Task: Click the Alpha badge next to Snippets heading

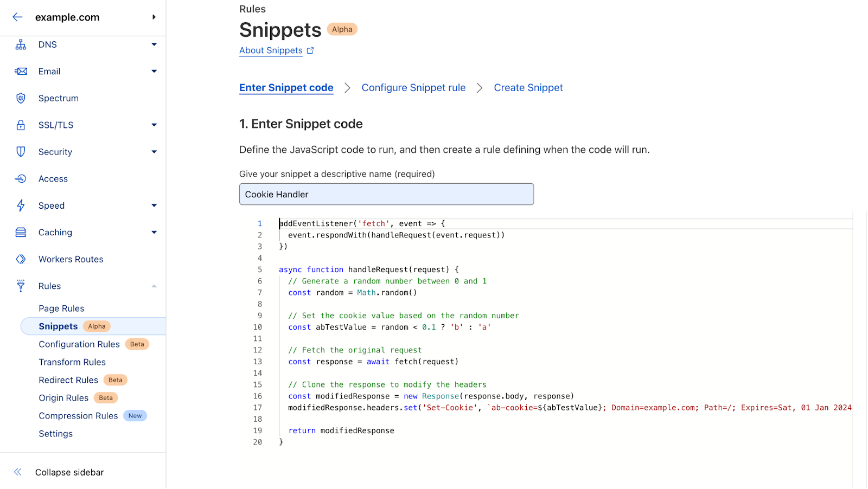Action: [x=342, y=29]
